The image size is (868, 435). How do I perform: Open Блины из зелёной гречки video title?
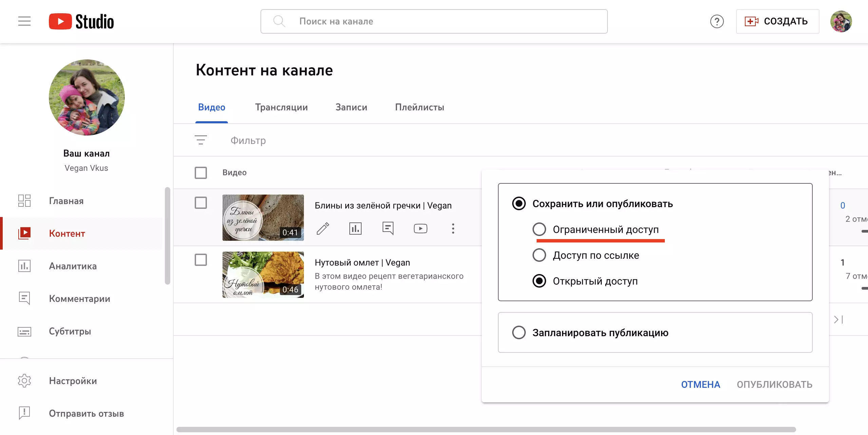[x=383, y=205]
